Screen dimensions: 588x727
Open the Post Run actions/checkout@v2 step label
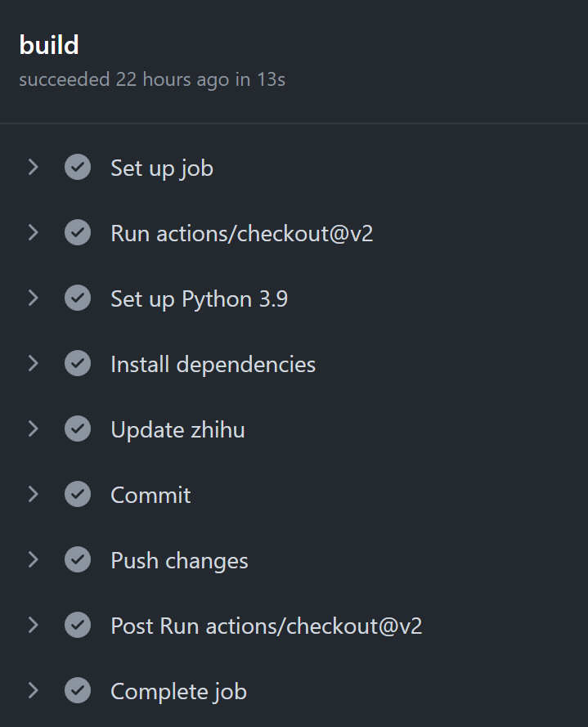(x=266, y=626)
